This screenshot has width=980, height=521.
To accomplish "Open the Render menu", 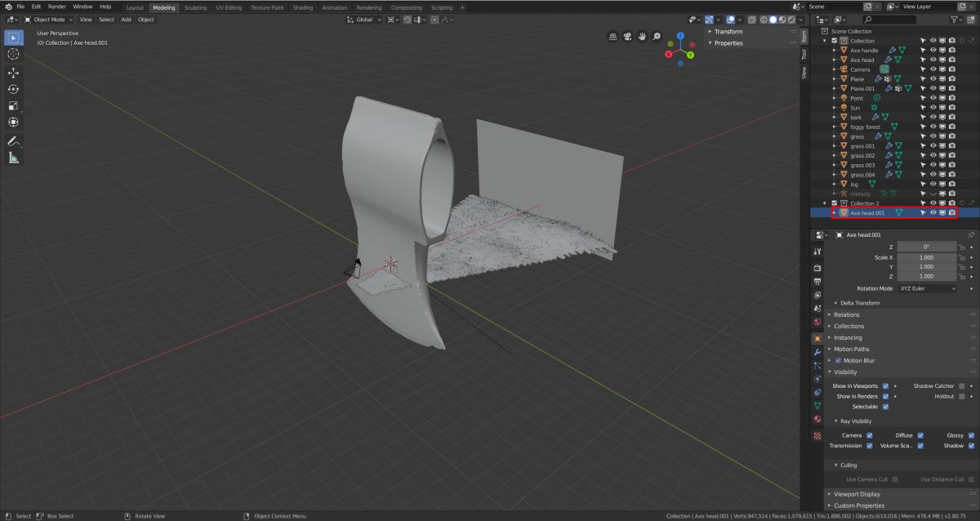I will point(56,7).
